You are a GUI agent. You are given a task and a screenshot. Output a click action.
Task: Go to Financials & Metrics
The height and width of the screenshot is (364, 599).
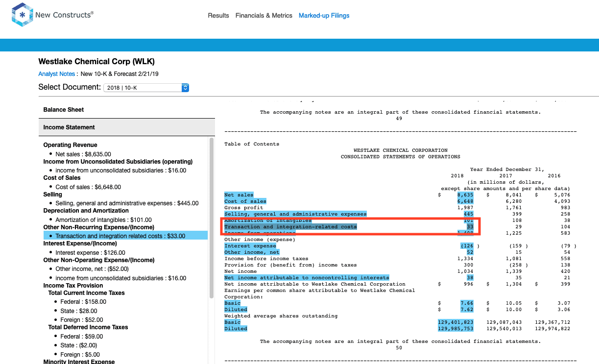point(264,16)
